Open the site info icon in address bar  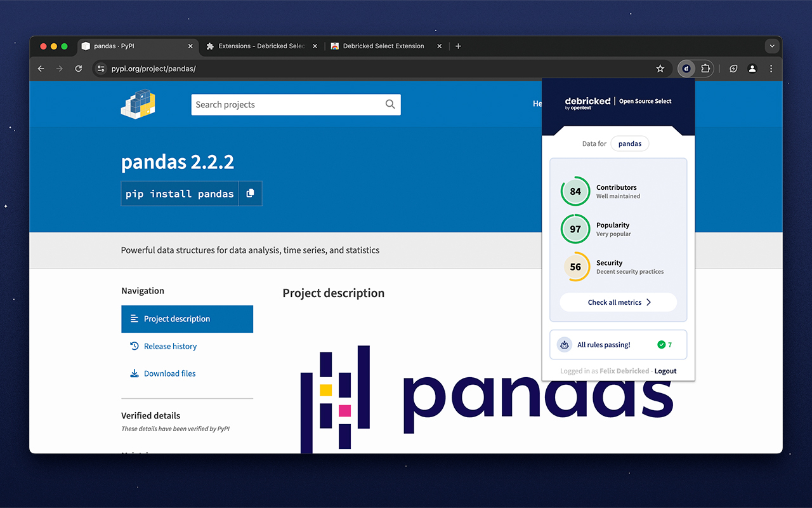click(x=101, y=69)
